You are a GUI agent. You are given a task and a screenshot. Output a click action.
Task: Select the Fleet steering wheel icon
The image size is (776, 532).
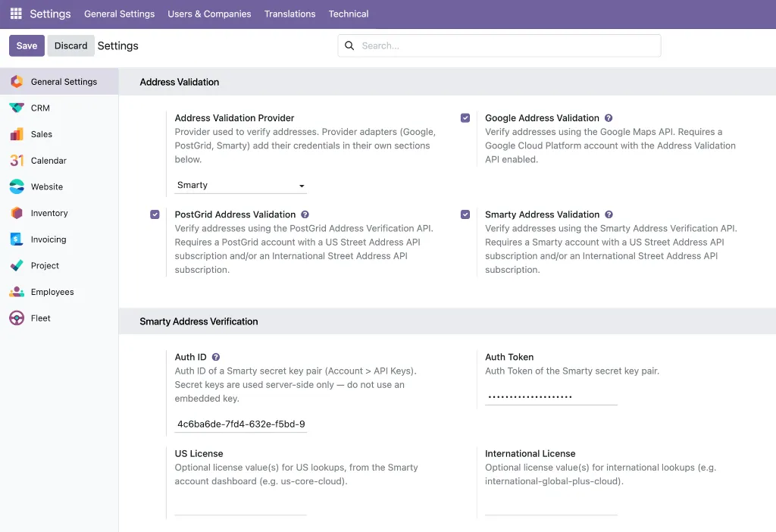click(17, 318)
